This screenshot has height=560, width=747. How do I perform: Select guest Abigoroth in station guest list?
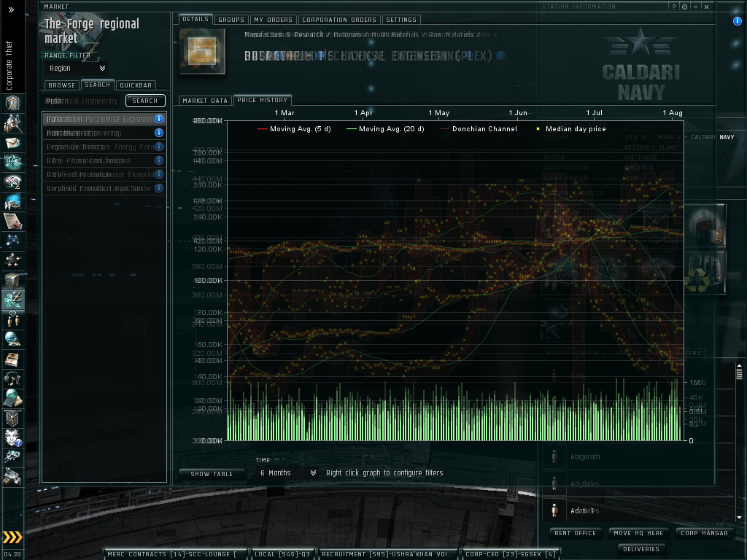point(638,456)
